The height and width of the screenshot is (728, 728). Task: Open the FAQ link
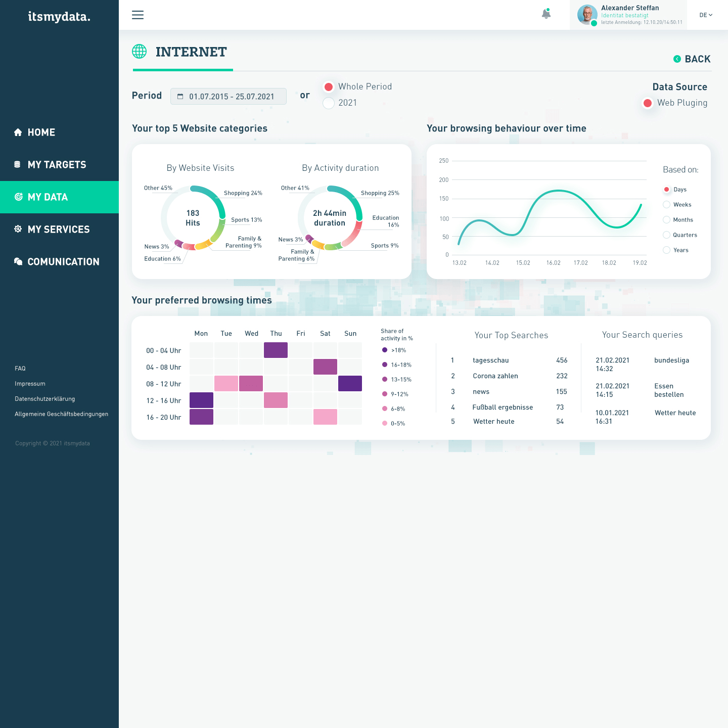click(x=20, y=369)
